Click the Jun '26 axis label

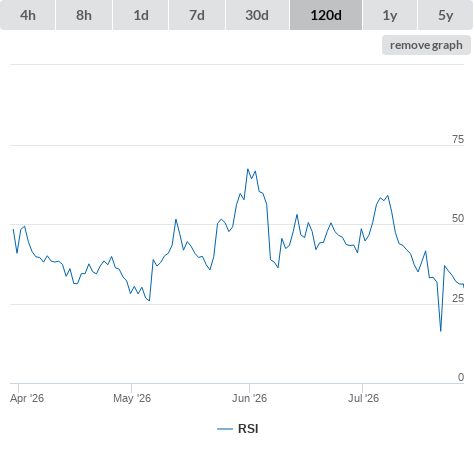point(249,398)
